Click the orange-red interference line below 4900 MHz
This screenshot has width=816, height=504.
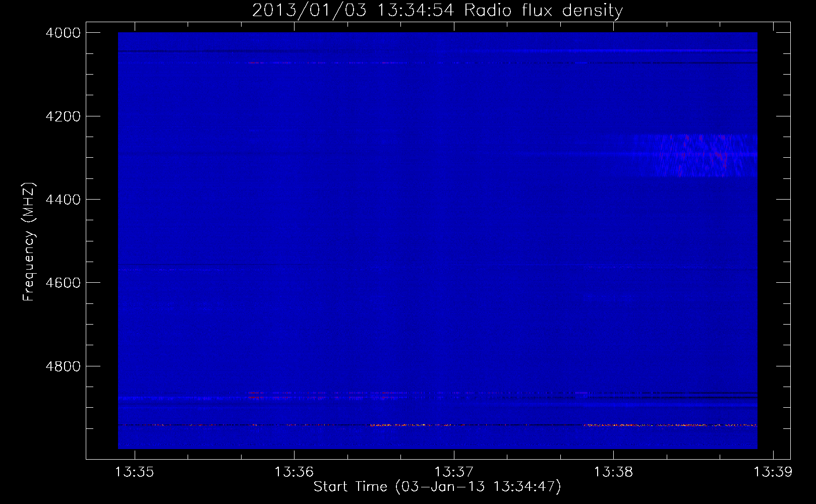437,425
